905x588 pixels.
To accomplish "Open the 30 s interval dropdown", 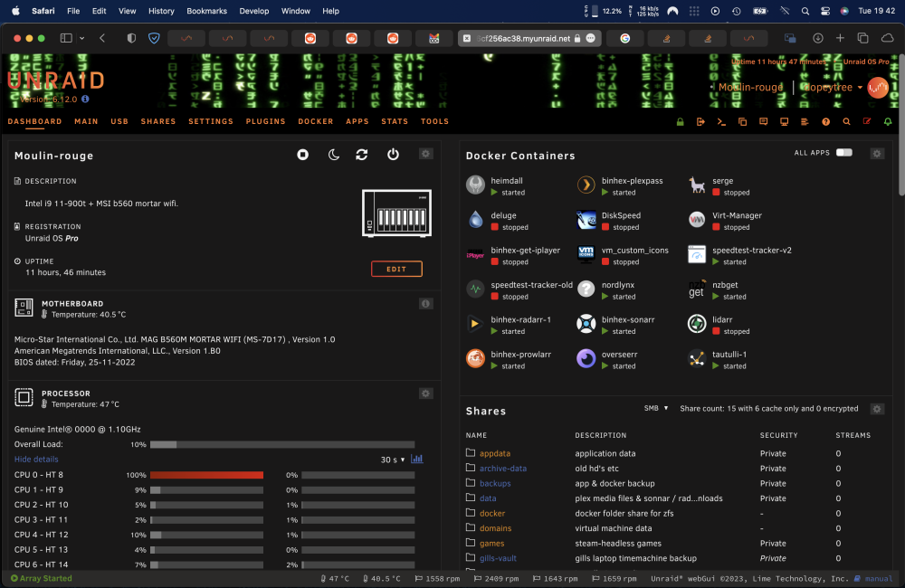I will (393, 460).
